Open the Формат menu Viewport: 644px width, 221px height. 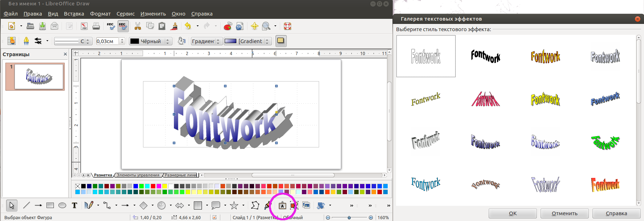coord(100,14)
